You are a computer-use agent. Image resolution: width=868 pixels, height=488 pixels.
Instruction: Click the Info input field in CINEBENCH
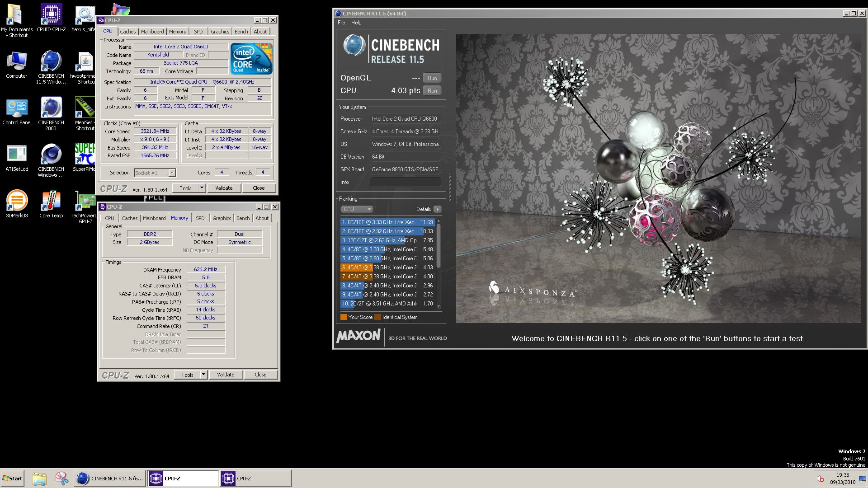pos(405,182)
